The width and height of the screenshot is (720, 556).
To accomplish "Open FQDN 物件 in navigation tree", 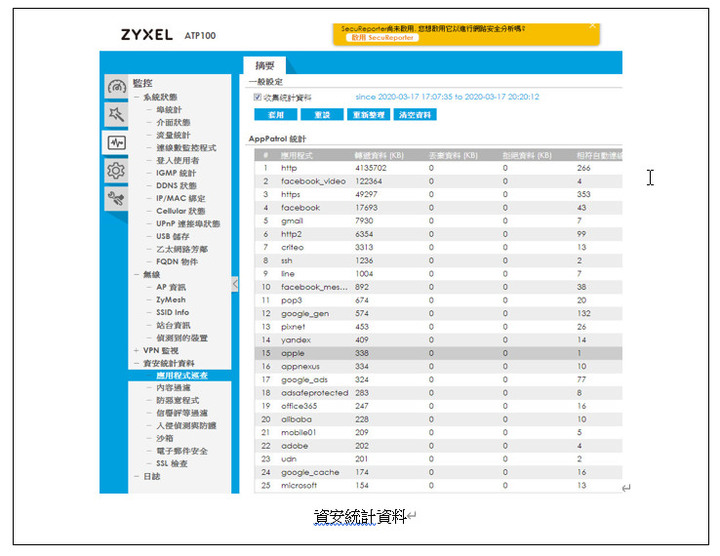I will [x=177, y=262].
